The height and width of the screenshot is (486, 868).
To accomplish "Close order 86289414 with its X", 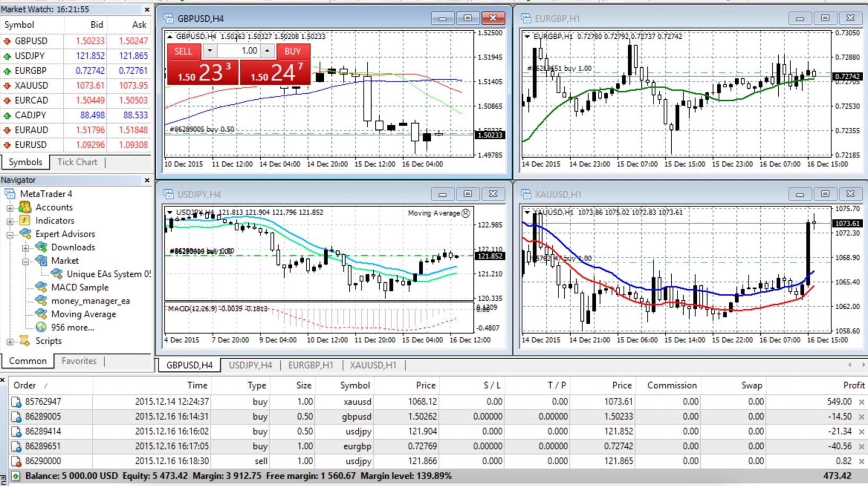I will 861,432.
